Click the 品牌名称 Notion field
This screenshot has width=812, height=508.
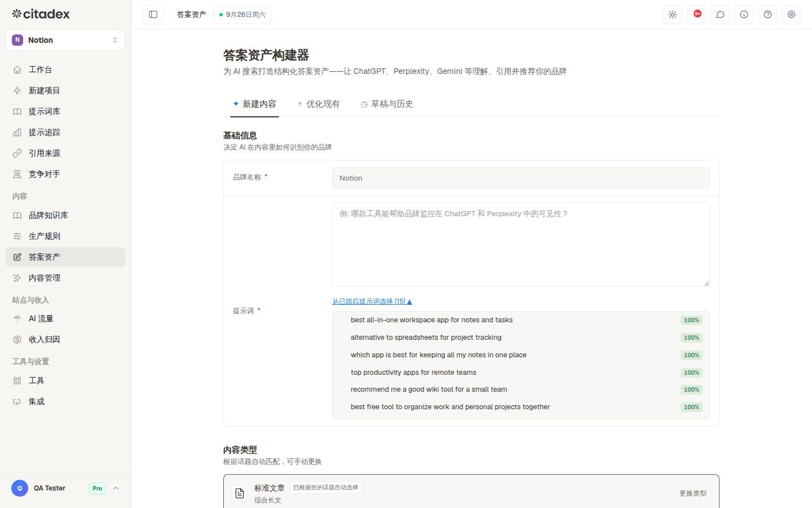point(520,178)
